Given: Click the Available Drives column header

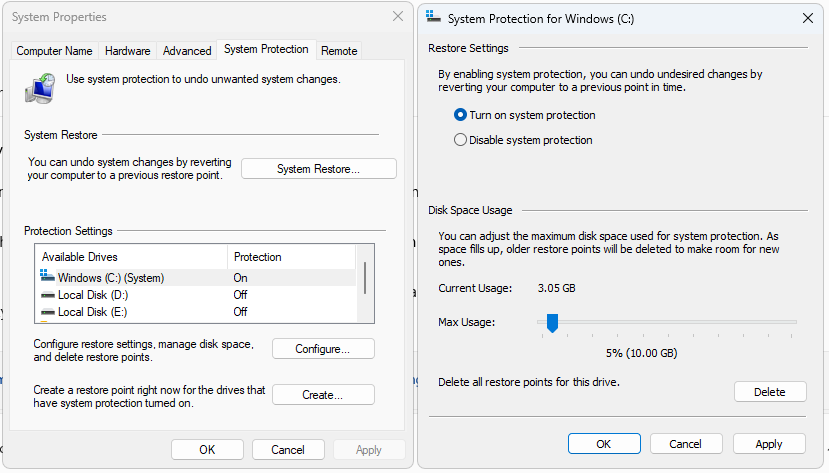Looking at the screenshot, I should tap(132, 257).
